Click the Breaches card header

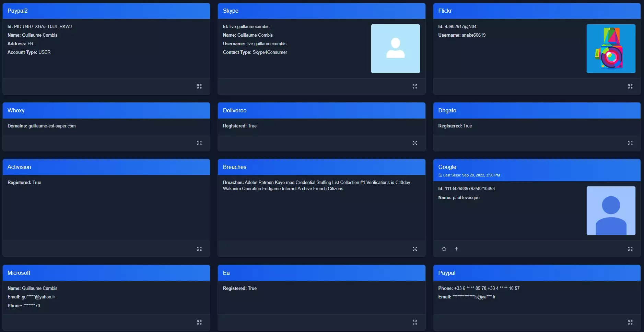[321, 167]
